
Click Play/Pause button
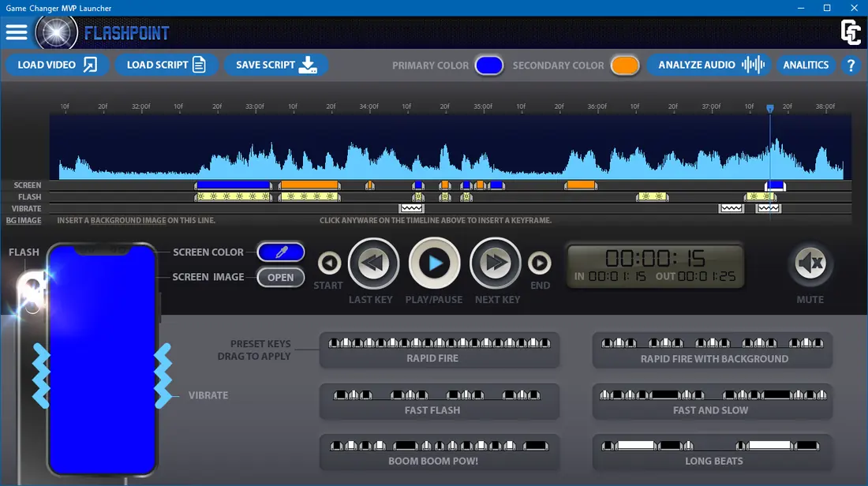pos(434,264)
